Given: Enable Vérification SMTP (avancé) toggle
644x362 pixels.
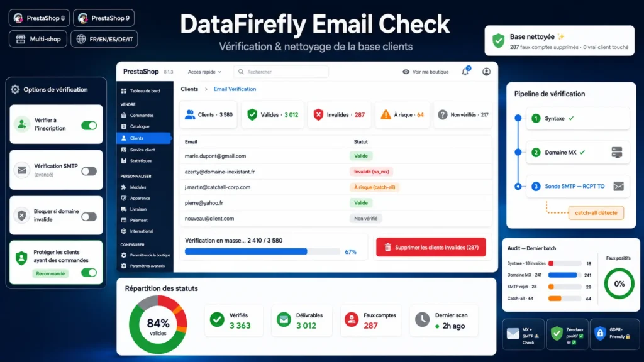Looking at the screenshot, I should click(x=89, y=171).
